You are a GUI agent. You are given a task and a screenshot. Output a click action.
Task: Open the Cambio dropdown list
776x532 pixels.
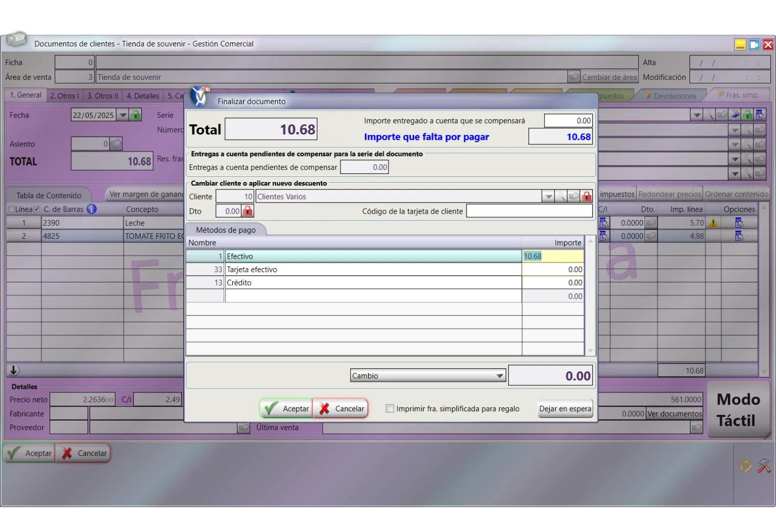(499, 376)
